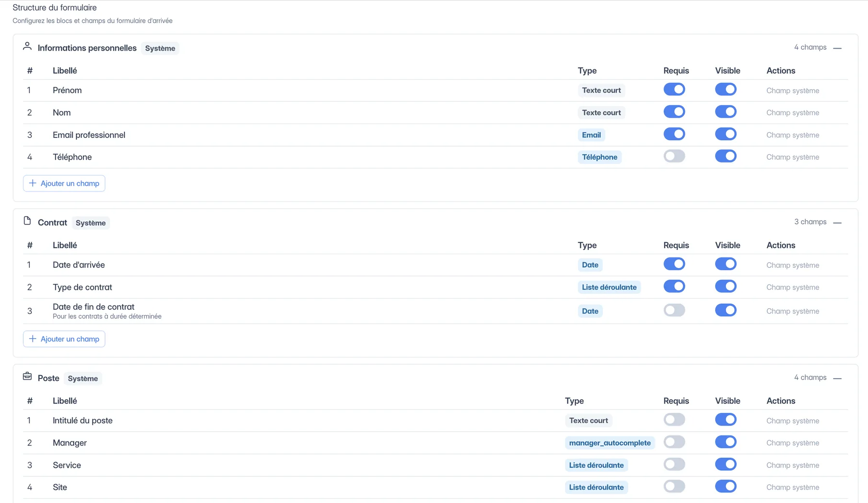Image resolution: width=868 pixels, height=503 pixels.
Task: Enable Requis for Date de fin de contrat
Action: click(674, 310)
